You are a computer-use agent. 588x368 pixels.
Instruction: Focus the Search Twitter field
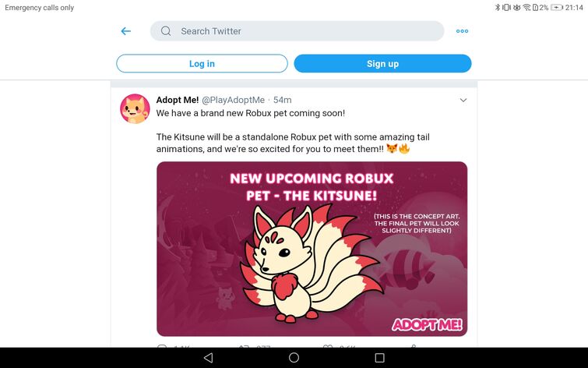[x=297, y=31]
